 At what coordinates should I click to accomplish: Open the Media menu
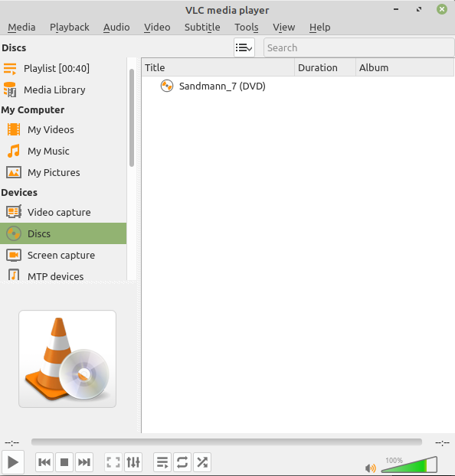coord(21,28)
